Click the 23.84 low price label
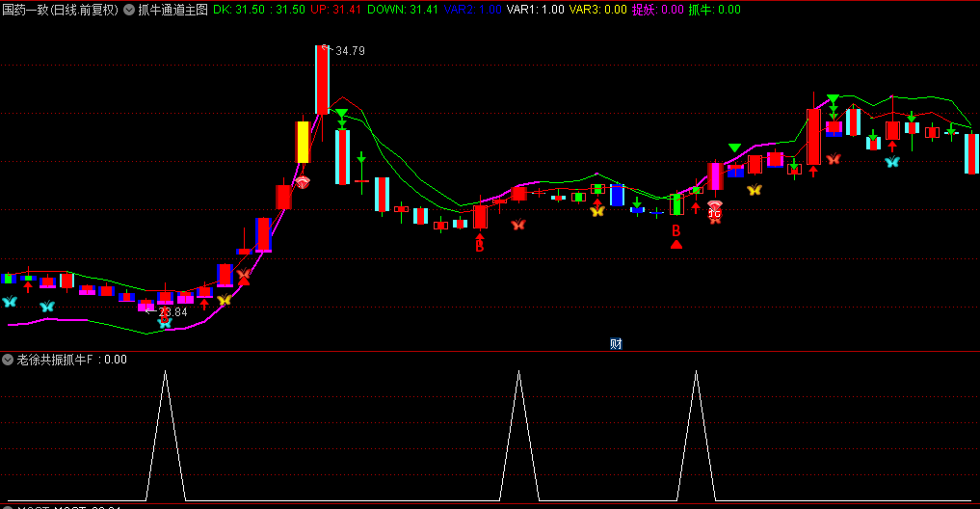Screen dimensions: 980x509 click(x=172, y=312)
